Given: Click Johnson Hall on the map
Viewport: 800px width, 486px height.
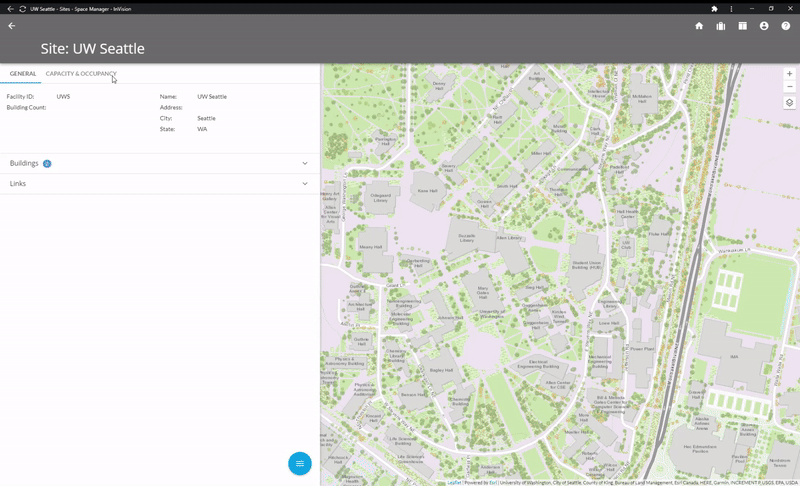Looking at the screenshot, I should tap(450, 317).
